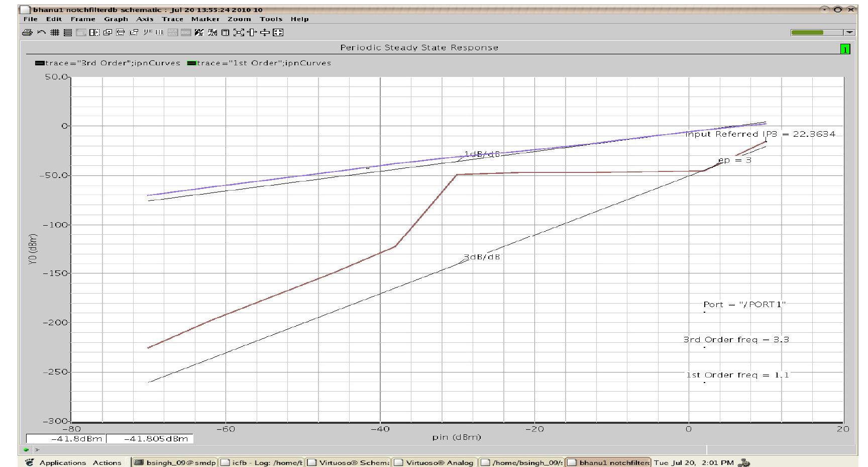The image size is (868, 467).
Task: Click the first greyed waveform toolbar icon
Action: pyautogui.click(x=173, y=33)
